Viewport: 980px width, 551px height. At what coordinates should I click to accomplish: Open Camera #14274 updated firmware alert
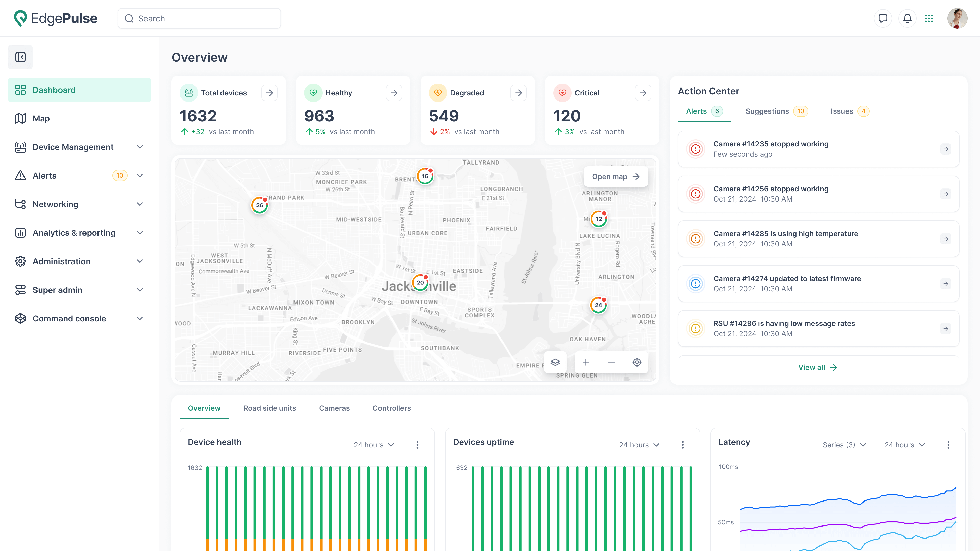pos(818,284)
